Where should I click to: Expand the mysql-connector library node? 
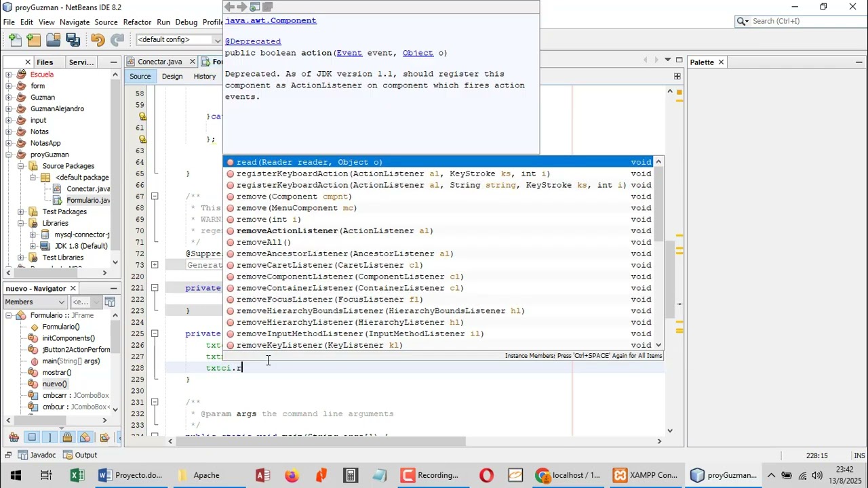tap(33, 235)
